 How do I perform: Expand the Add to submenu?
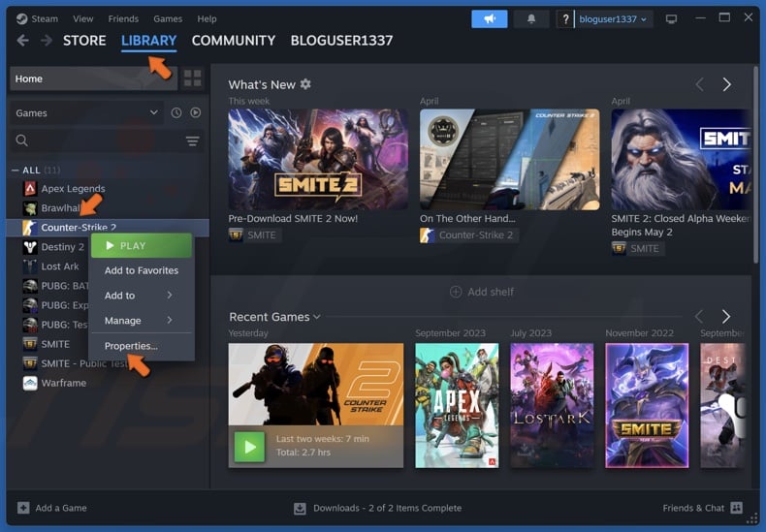142,296
